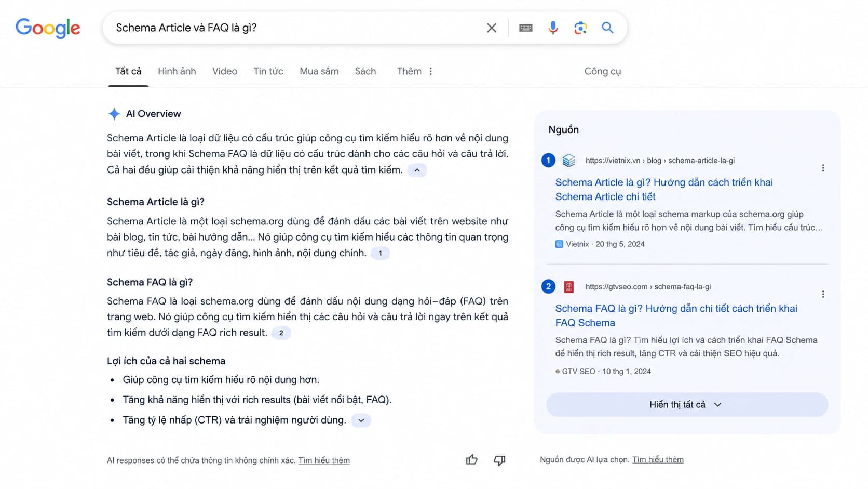Click the vietnix.vn breadcrumb URL
This screenshot has height=489, width=868.
pyautogui.click(x=660, y=161)
